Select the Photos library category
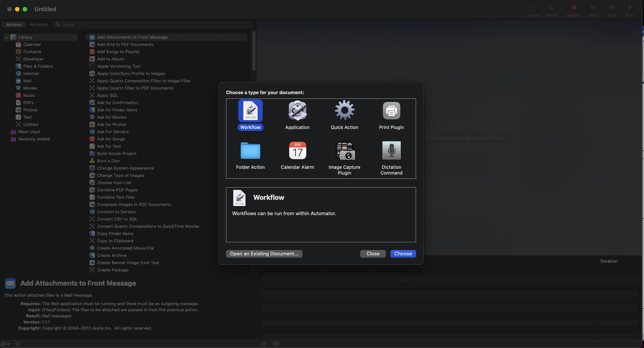The image size is (644, 348). pos(30,110)
